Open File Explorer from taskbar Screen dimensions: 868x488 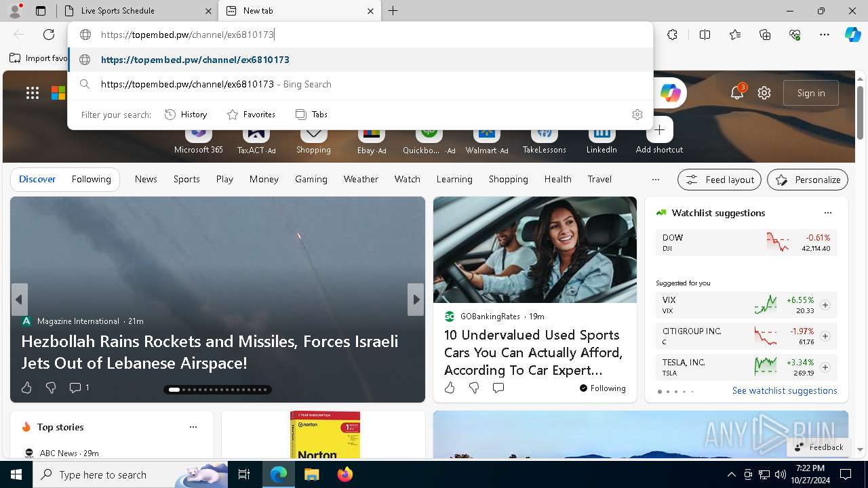pos(311,474)
